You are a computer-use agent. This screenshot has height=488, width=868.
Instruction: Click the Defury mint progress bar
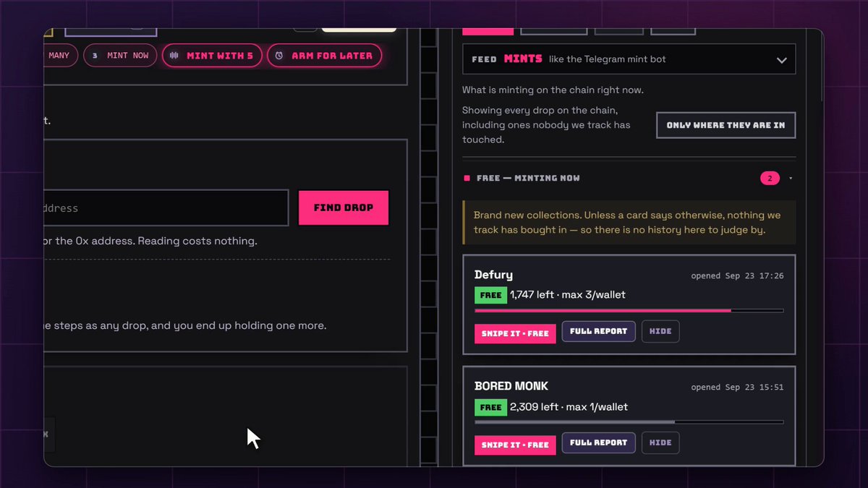pyautogui.click(x=629, y=311)
